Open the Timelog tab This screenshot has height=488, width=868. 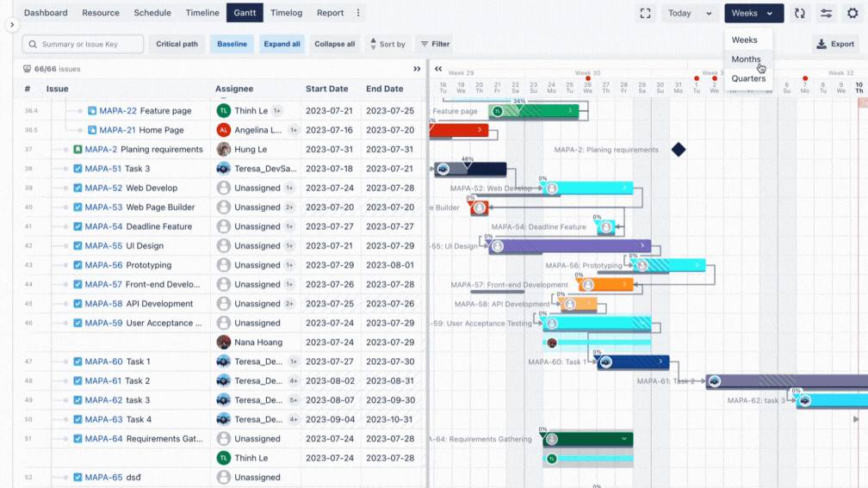pos(286,13)
